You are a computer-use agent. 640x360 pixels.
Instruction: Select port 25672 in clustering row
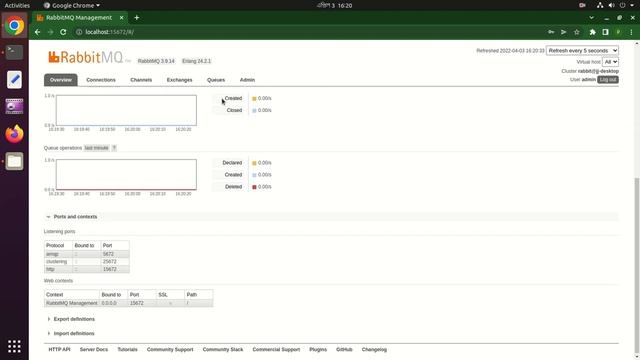(115, 262)
